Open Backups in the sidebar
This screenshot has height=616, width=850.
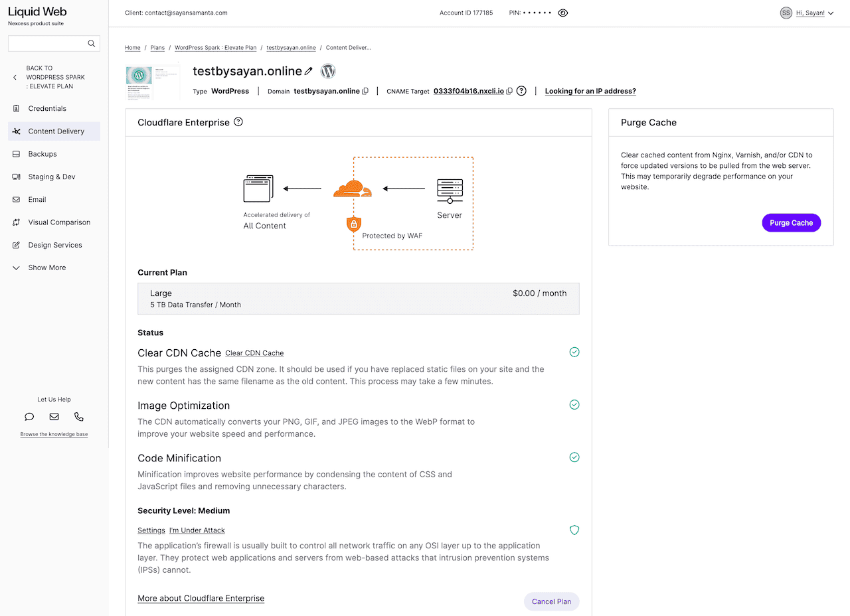point(42,154)
